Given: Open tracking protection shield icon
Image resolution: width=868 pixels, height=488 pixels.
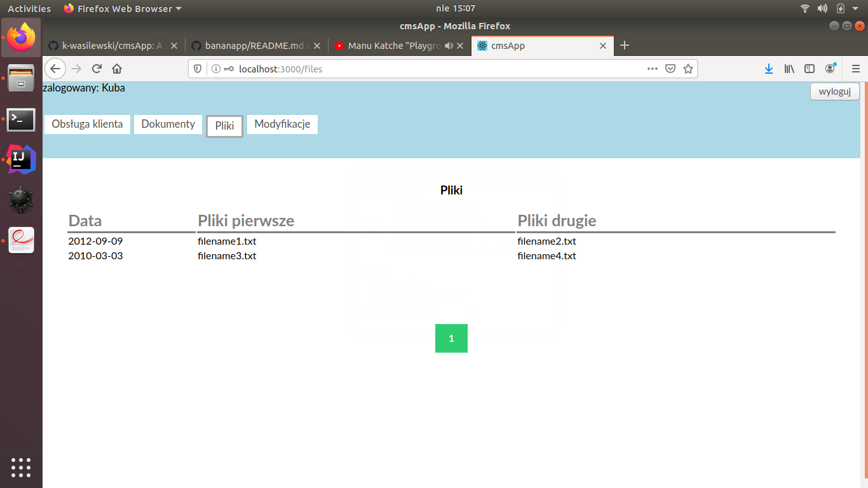Looking at the screenshot, I should 197,69.
